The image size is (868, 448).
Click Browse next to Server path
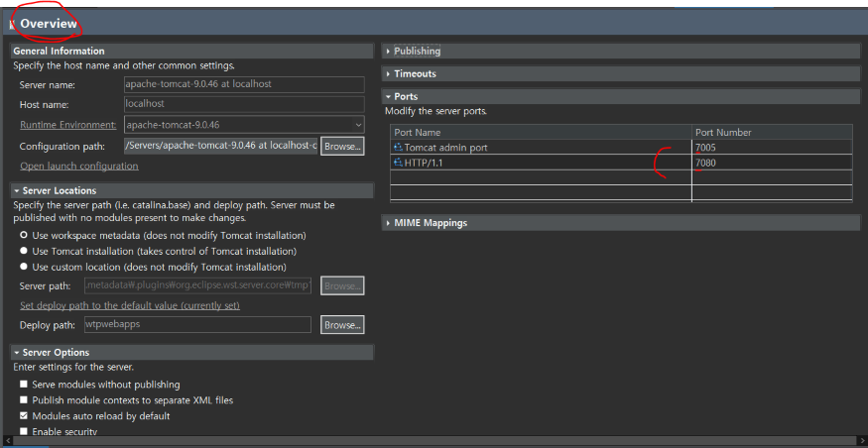tap(342, 285)
